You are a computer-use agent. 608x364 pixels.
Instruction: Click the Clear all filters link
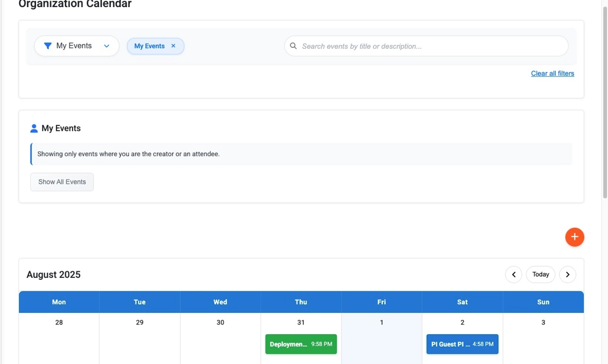tap(552, 74)
